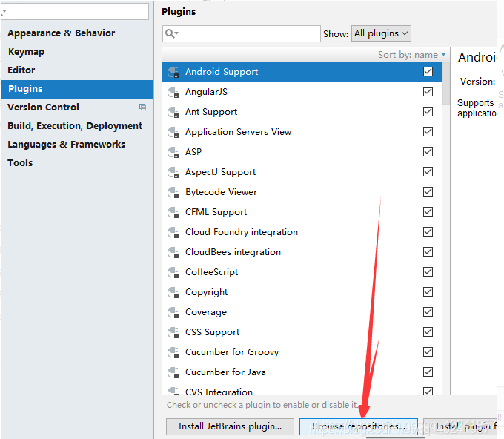Select Languages & Frameworks category
The width and height of the screenshot is (504, 439).
[x=66, y=145]
